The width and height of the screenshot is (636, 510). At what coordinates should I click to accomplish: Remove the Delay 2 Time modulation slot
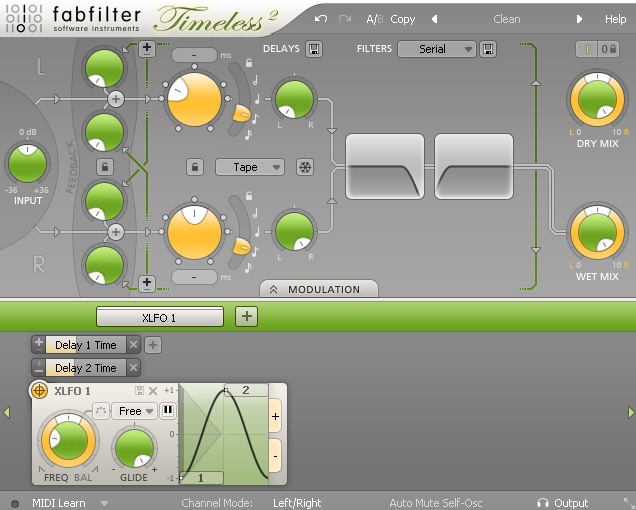133,368
